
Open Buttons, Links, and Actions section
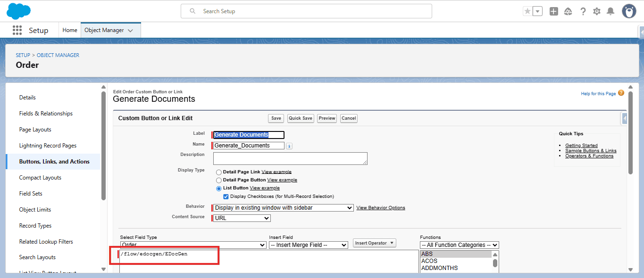pos(54,162)
